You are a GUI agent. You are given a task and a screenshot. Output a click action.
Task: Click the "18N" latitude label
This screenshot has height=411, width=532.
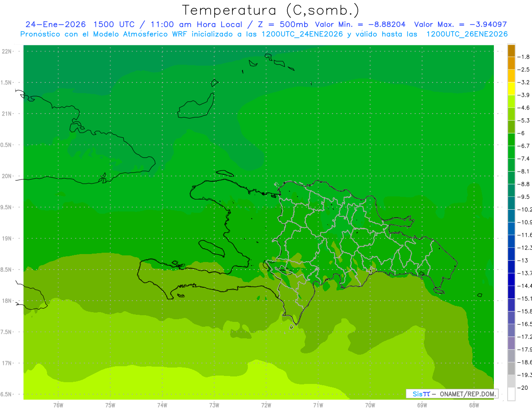(8, 301)
